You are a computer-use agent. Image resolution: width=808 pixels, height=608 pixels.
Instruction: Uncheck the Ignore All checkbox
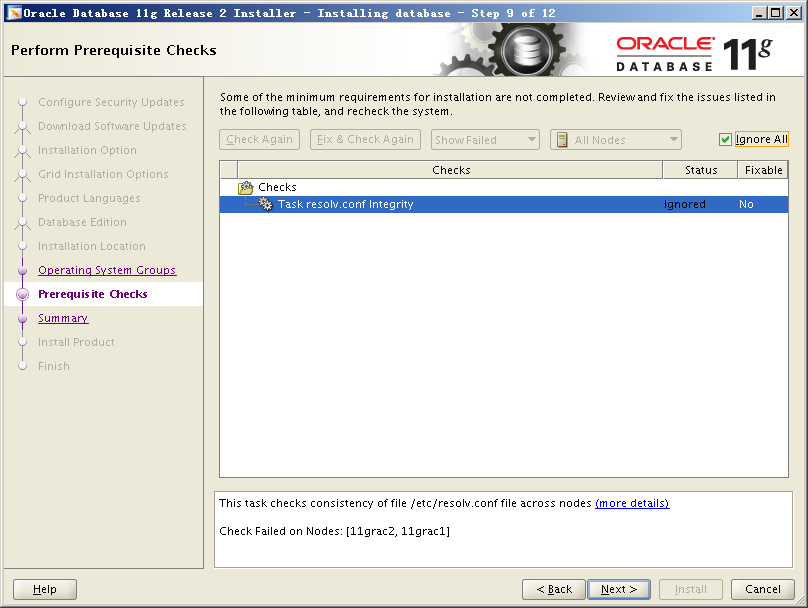726,140
